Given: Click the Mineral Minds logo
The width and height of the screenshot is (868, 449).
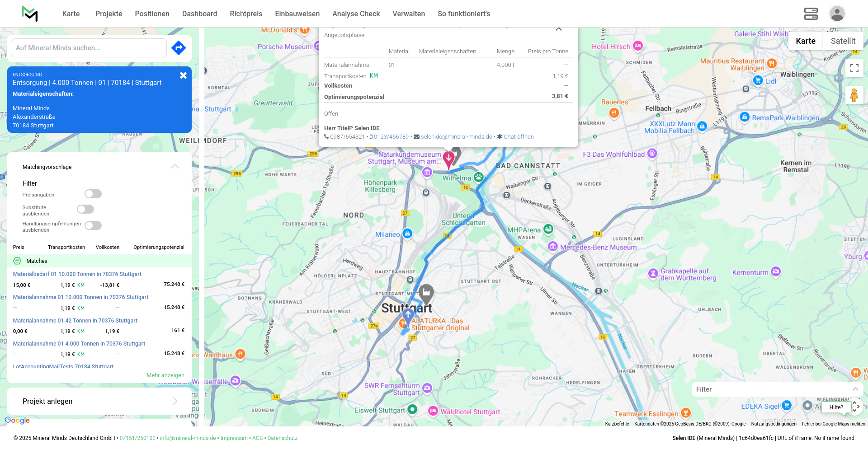Looking at the screenshot, I should 30,14.
